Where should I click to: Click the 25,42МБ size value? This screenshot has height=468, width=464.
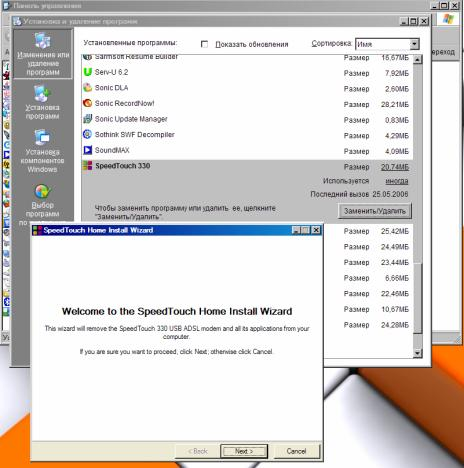pyautogui.click(x=395, y=231)
